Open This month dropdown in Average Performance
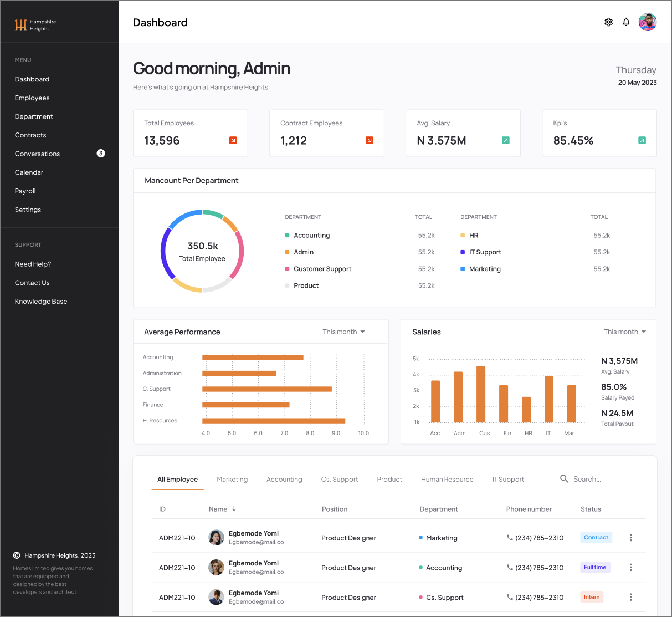 (343, 332)
